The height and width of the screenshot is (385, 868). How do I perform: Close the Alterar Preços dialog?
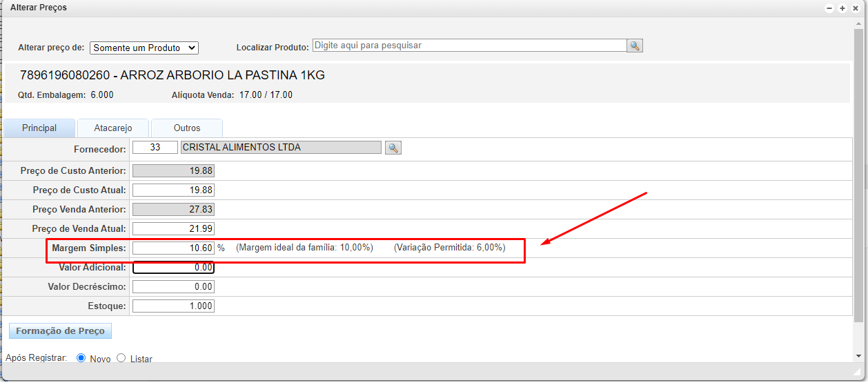point(856,8)
